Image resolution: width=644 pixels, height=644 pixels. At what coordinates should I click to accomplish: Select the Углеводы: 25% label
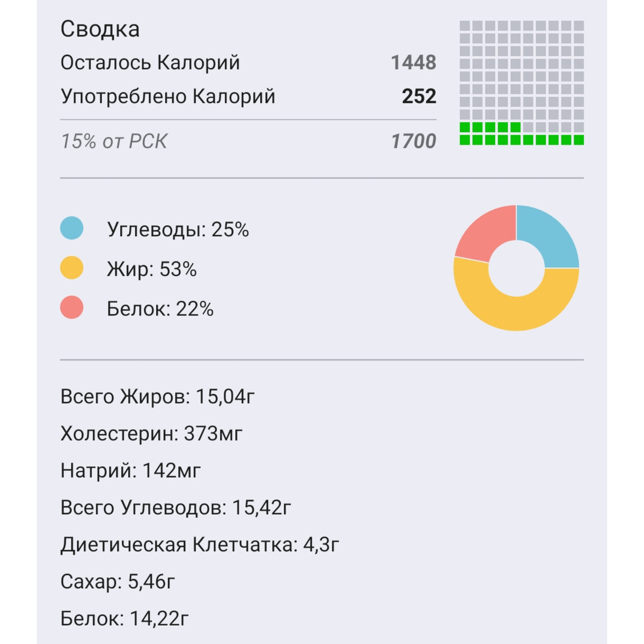click(178, 230)
